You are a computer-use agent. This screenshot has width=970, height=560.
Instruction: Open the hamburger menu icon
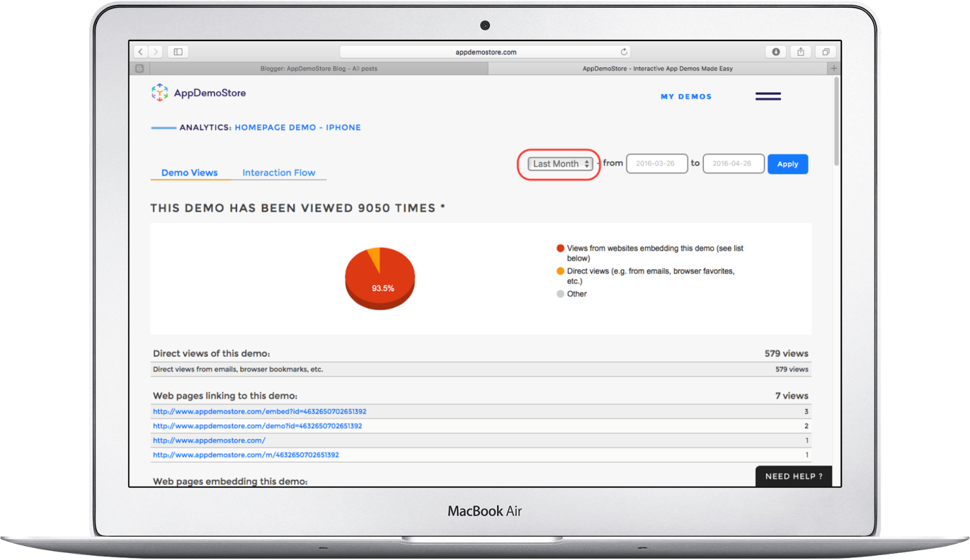768,96
